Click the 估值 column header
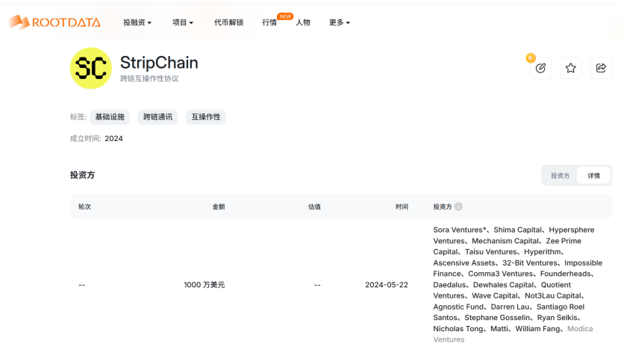The height and width of the screenshot is (364, 621). (314, 207)
